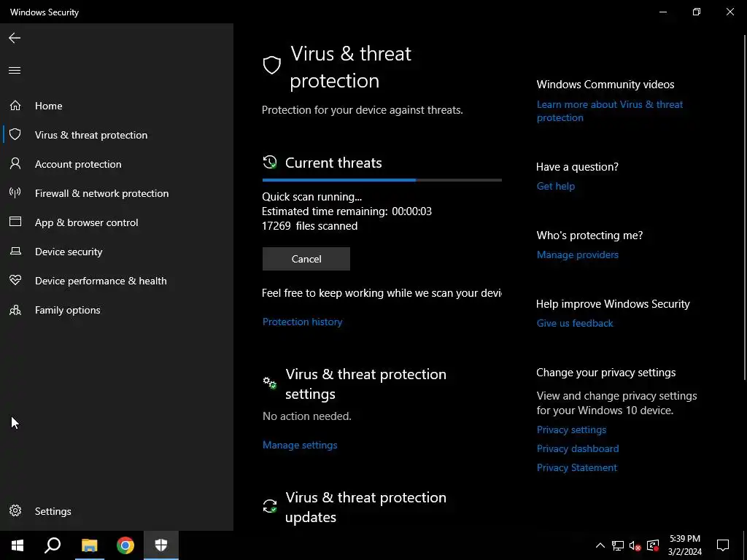Screen dimensions: 747x560
Task: Click the Get help link
Action: (x=556, y=186)
